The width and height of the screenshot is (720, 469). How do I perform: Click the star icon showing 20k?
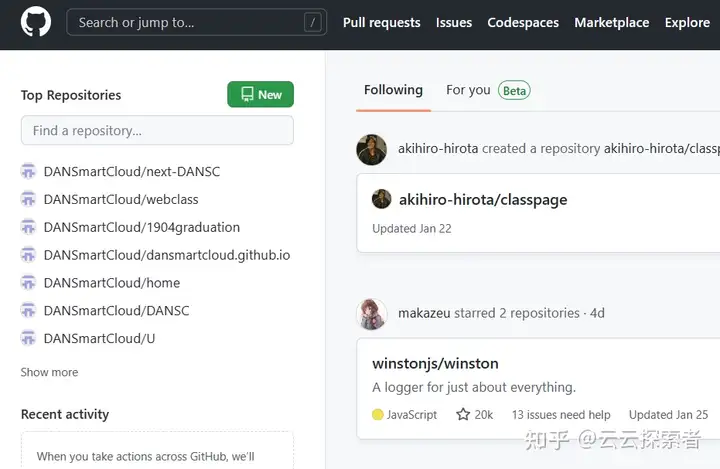tap(463, 415)
